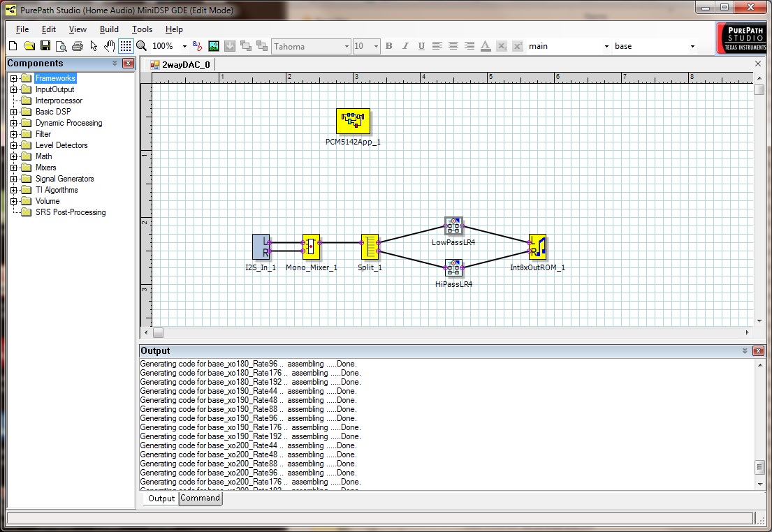772x532 pixels.
Task: Expand the Filter folder
Action: pos(13,134)
